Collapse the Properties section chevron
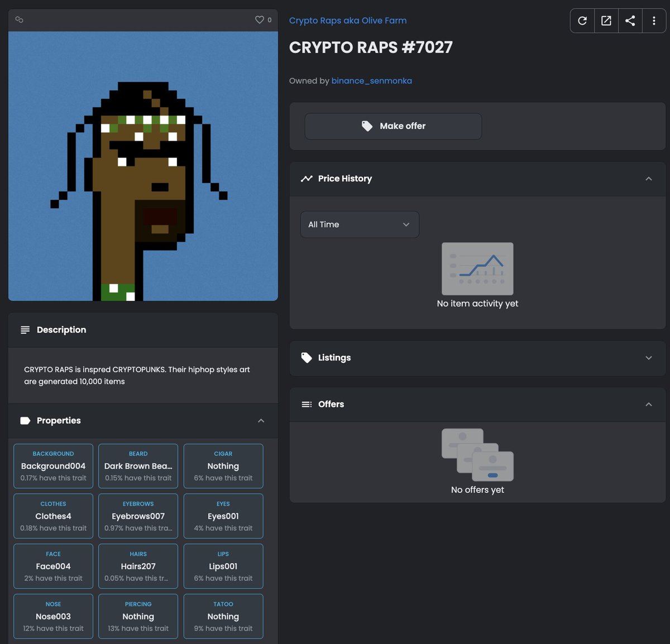Screen dimensions: 670x644 click(261, 421)
